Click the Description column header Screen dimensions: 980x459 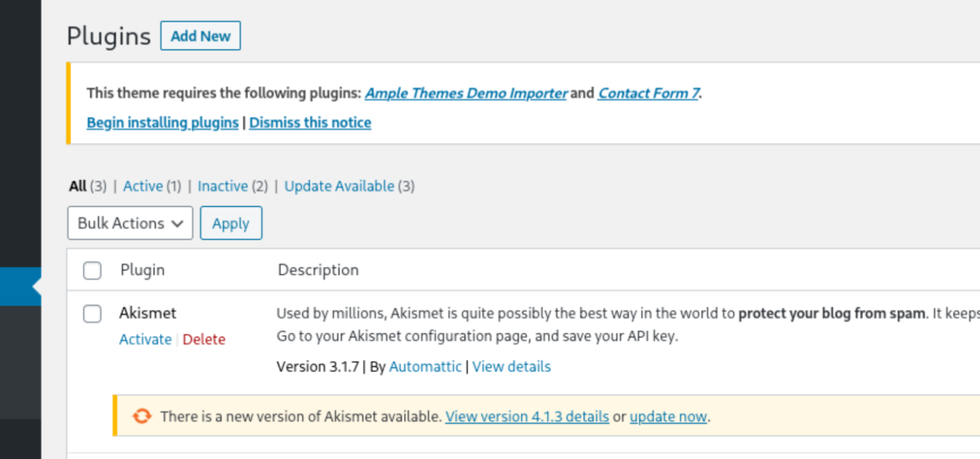click(318, 270)
